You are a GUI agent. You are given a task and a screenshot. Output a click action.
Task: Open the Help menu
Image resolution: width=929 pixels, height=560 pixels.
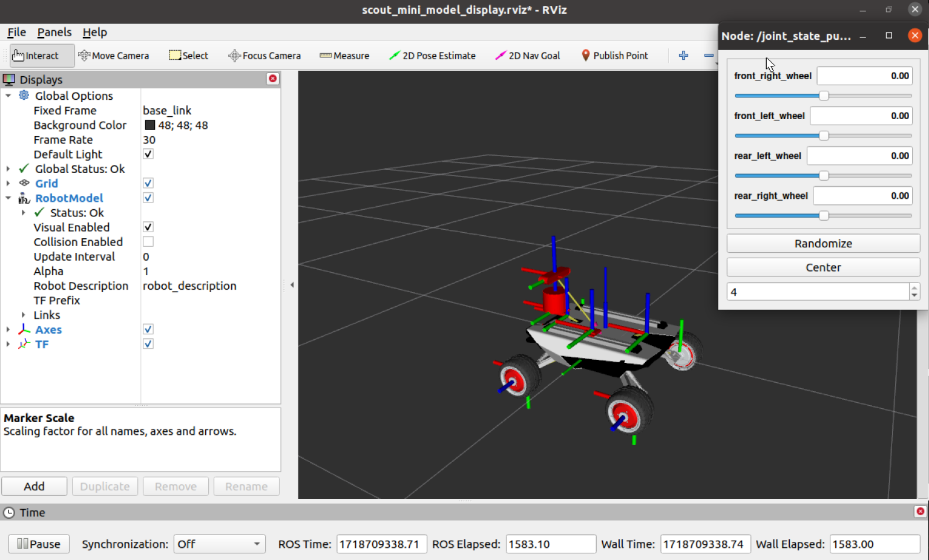[x=95, y=32]
